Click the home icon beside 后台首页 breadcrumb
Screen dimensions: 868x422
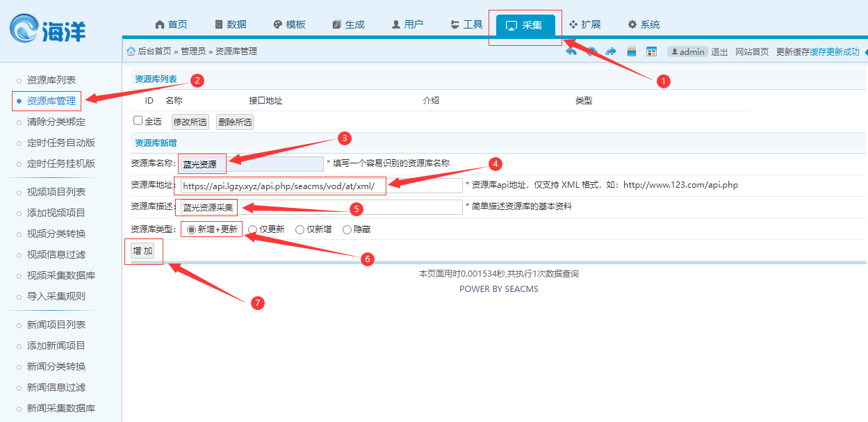pos(131,51)
